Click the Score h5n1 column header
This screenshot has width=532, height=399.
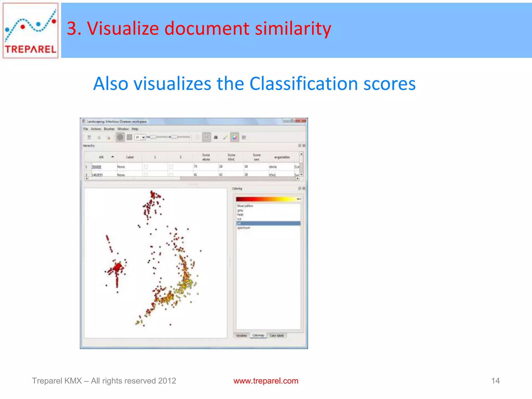231,157
